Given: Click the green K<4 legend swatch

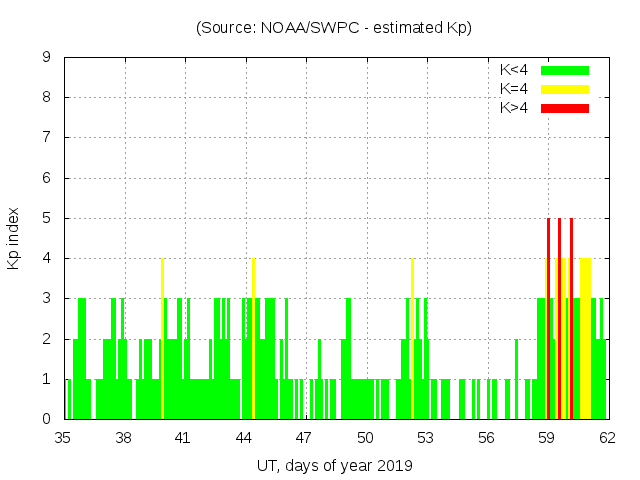Looking at the screenshot, I should [x=565, y=70].
